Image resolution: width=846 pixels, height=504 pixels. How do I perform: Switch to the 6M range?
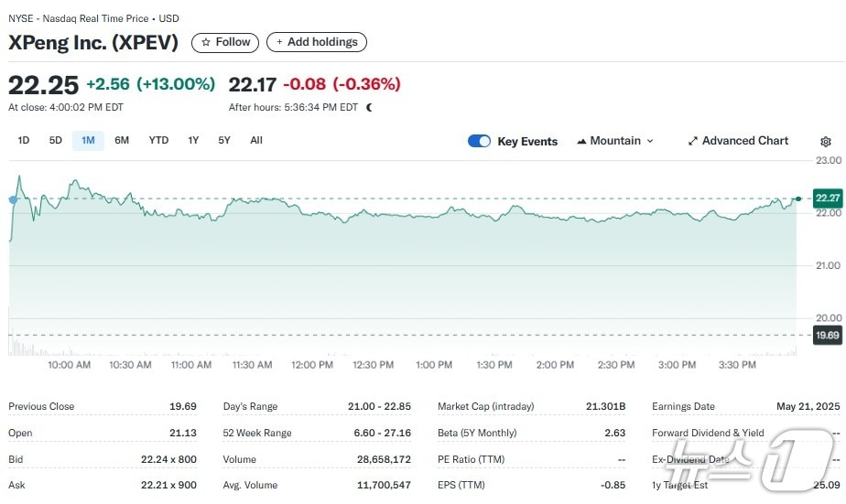coord(122,140)
